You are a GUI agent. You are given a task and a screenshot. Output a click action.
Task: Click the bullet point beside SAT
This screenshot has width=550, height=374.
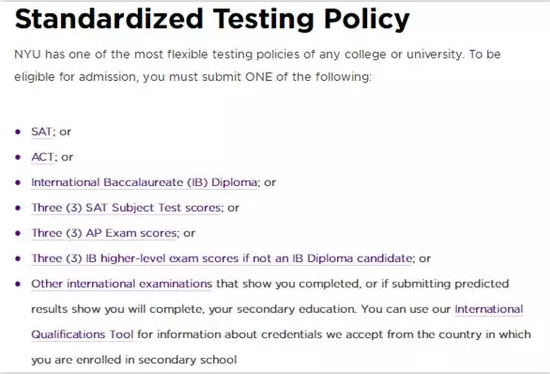click(x=18, y=132)
